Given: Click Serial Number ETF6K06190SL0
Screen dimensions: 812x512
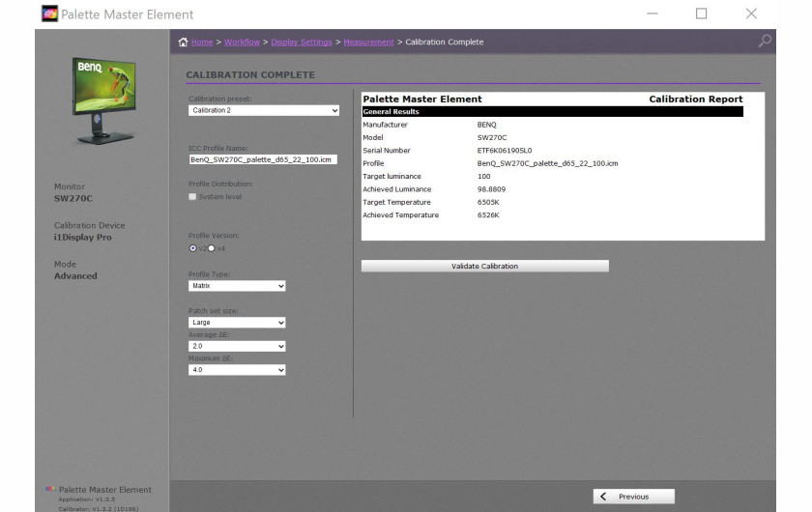Looking at the screenshot, I should 505,151.
